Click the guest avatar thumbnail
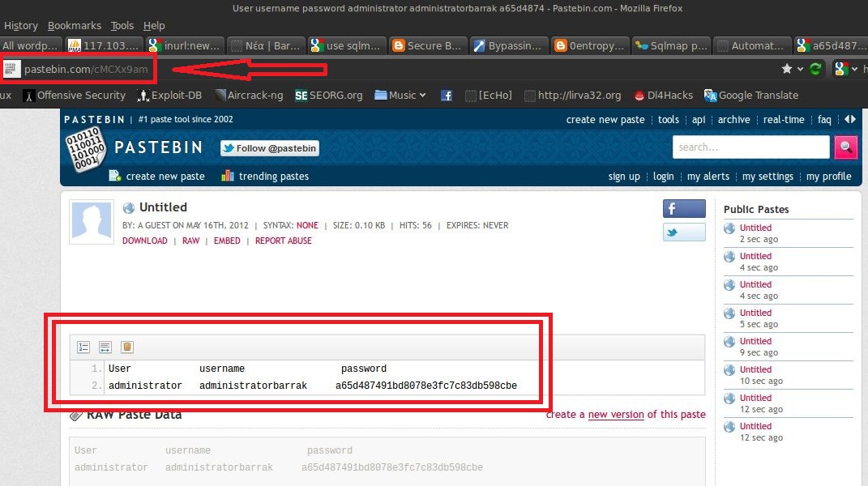 click(92, 222)
